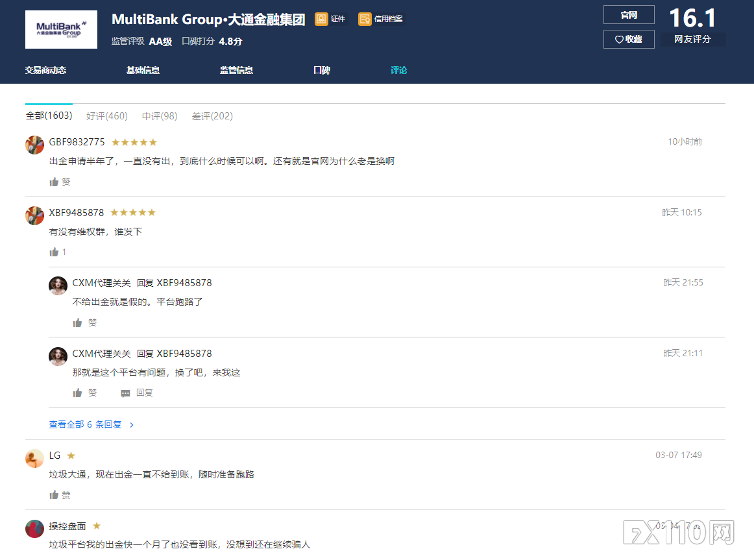Filter reviews by 好评(460)
Image resolution: width=754 pixels, height=560 pixels.
coord(107,116)
